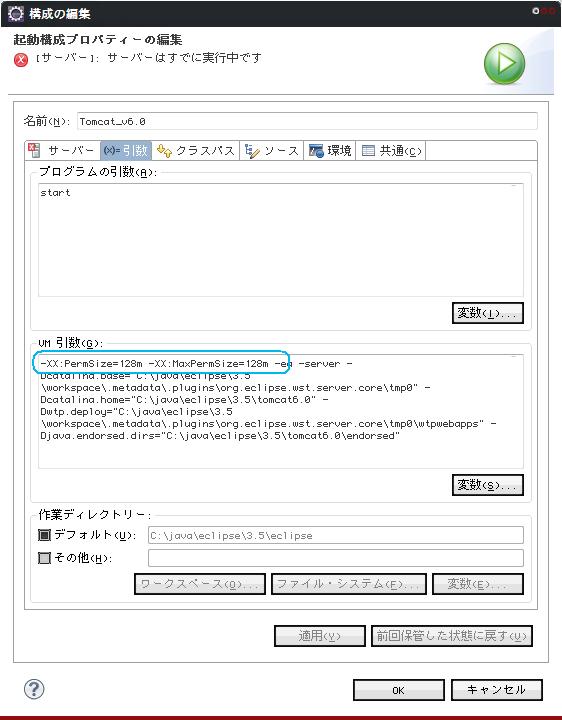The image size is (562, 720).
Task: Click the default directory path field
Action: (336, 535)
